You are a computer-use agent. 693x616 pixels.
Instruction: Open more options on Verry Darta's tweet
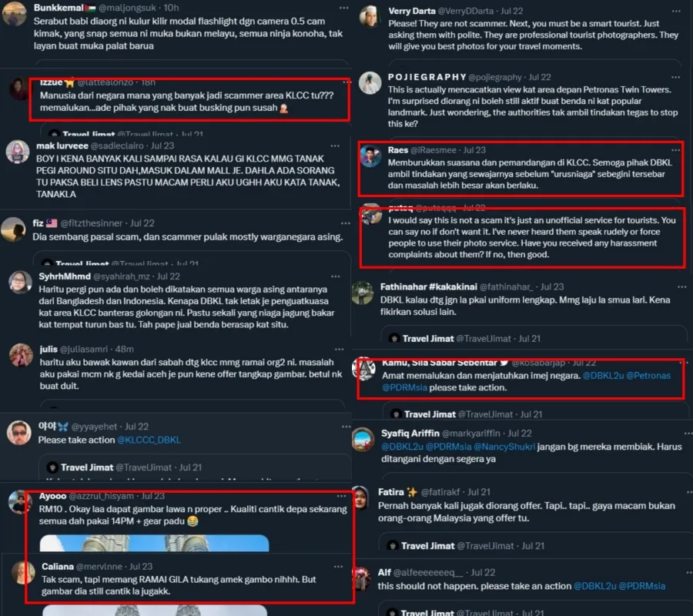pos(676,11)
